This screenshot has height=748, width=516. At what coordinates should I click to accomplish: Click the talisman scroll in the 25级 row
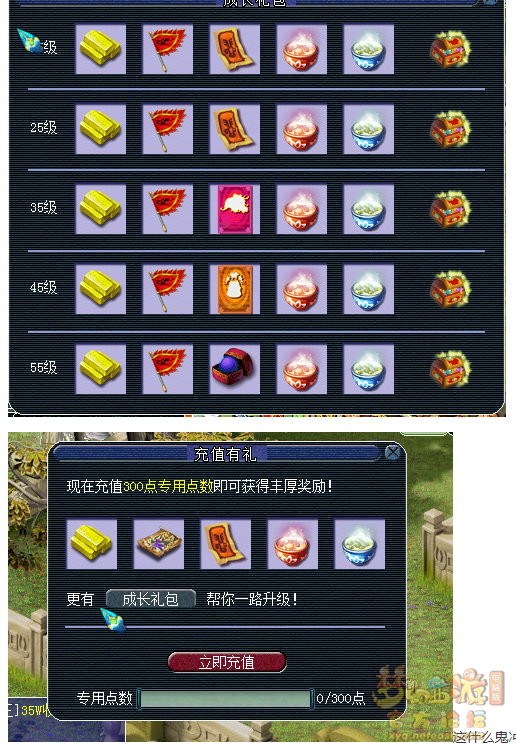[235, 129]
